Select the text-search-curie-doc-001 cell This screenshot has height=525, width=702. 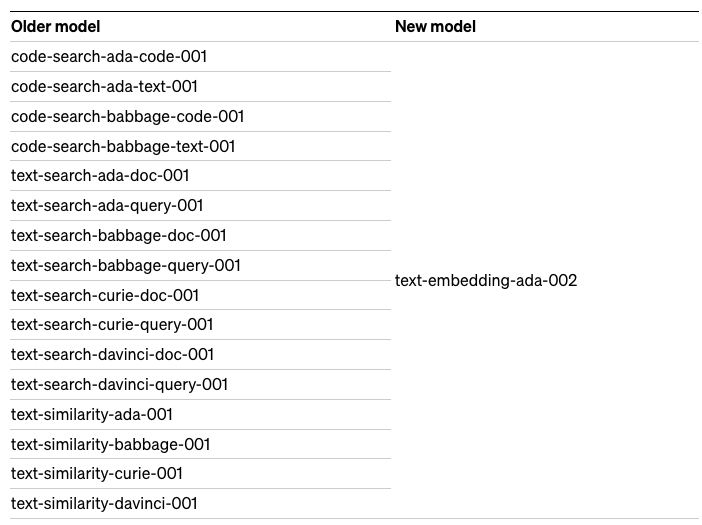[105, 296]
